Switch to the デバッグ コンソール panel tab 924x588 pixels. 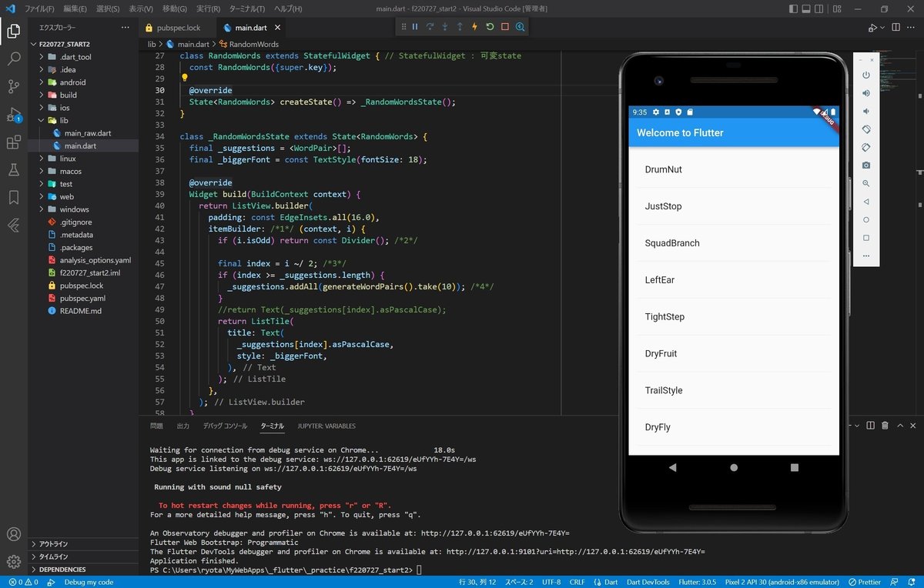click(x=225, y=426)
